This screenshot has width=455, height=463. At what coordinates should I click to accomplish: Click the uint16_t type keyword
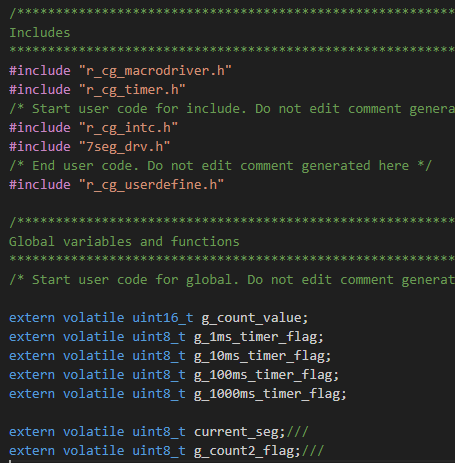163,318
